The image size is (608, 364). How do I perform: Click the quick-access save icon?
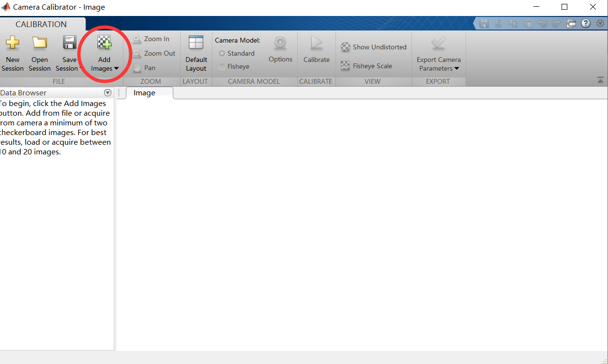click(483, 23)
